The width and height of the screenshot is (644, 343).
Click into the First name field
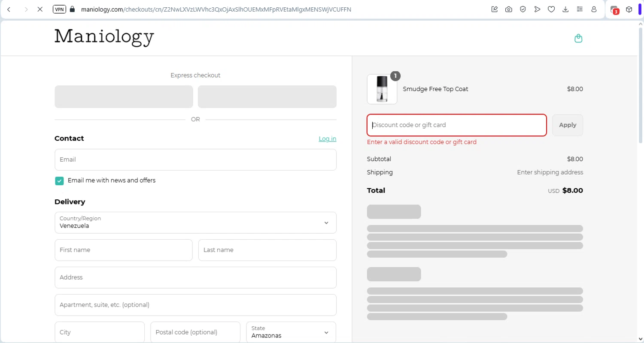click(123, 250)
